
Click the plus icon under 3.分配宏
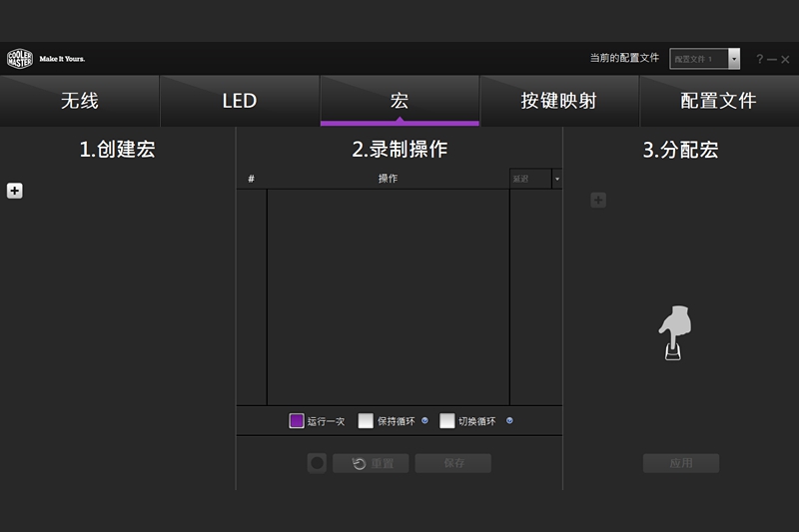click(598, 200)
